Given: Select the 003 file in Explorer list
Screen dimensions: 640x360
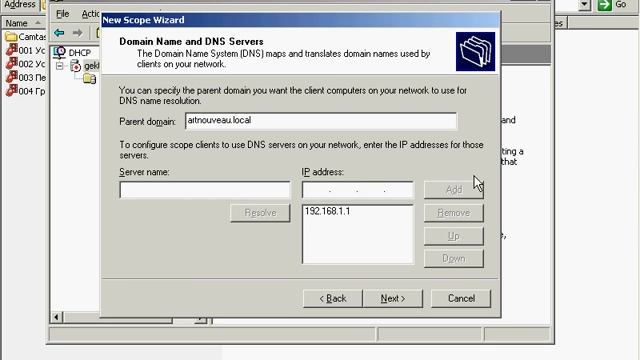Looking at the screenshot, I should click(25, 78).
